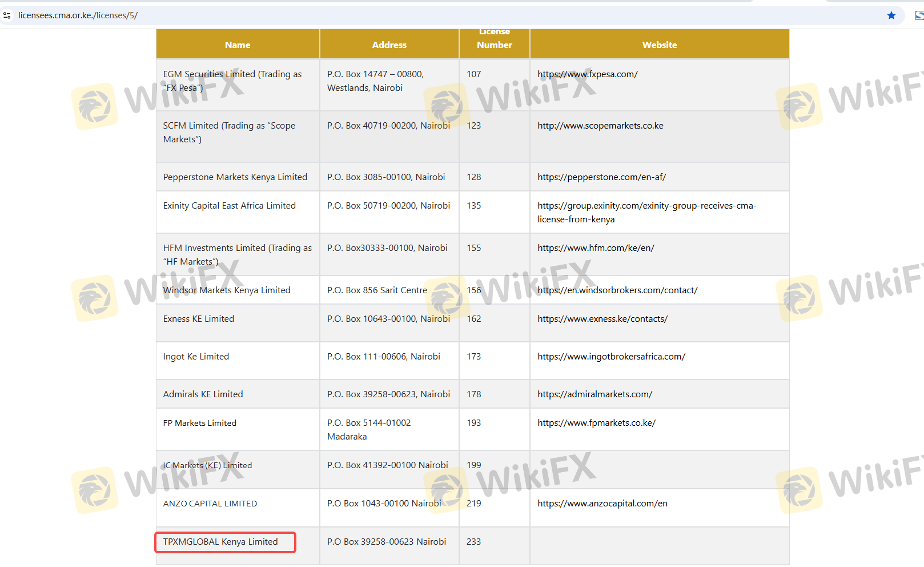Click license number 219
The image size is (924, 567).
(x=474, y=504)
